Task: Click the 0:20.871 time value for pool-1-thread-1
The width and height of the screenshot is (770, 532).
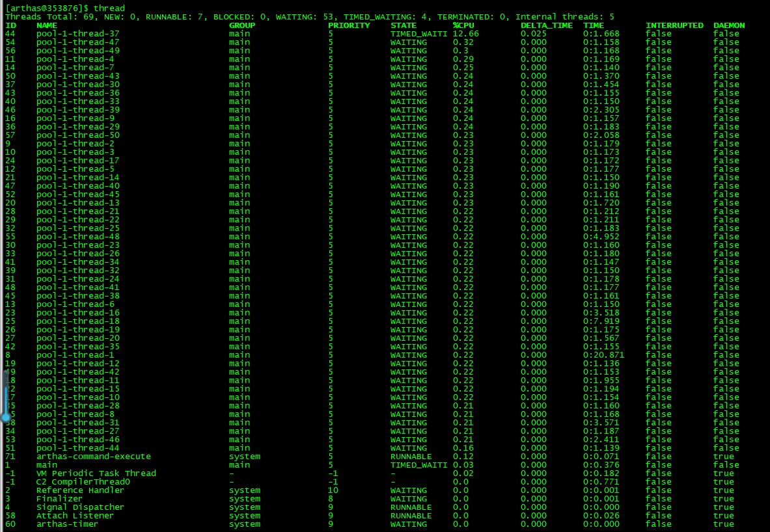Action: click(603, 355)
